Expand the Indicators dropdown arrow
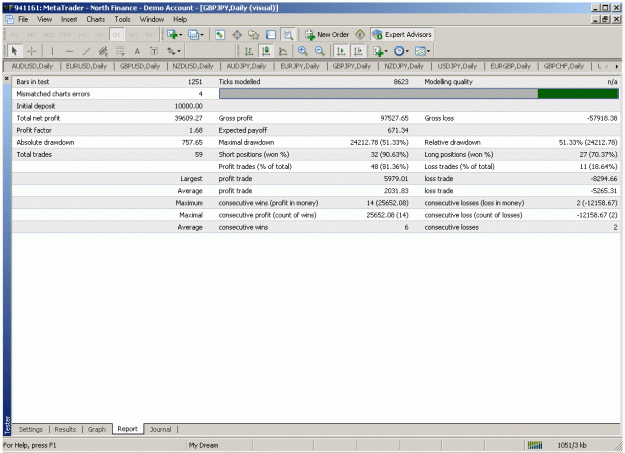625x453 pixels. tap(386, 51)
